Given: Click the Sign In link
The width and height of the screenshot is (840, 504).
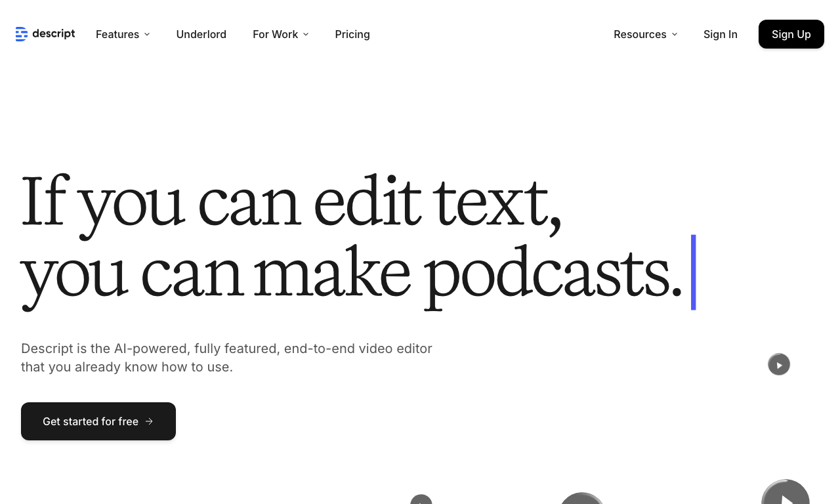Looking at the screenshot, I should 721,34.
